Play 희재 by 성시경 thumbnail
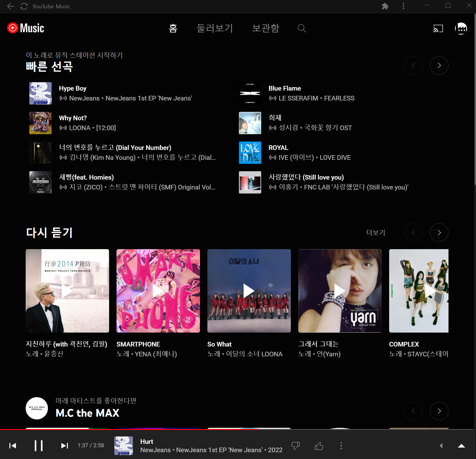Image resolution: width=476 pixels, height=459 pixels. (x=250, y=123)
